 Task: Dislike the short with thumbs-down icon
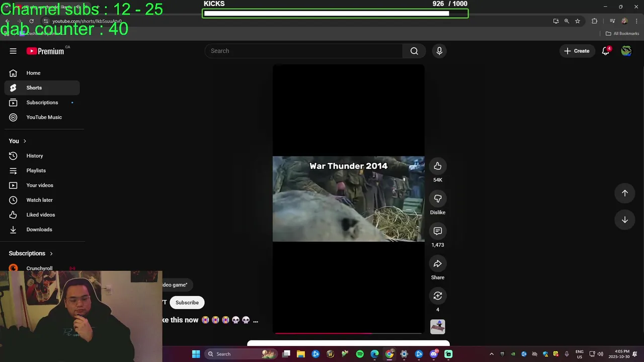[438, 199]
